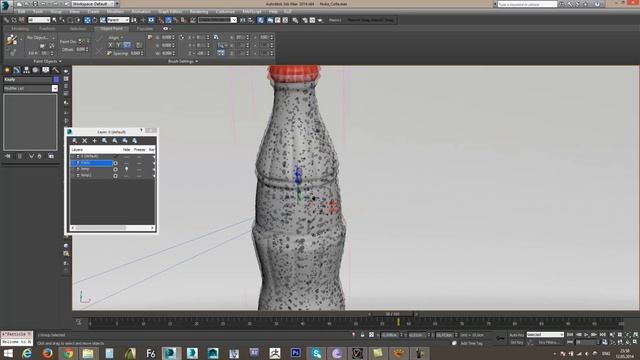Open Configure Modifier Sets button
The image size is (640, 360).
(x=51, y=156)
